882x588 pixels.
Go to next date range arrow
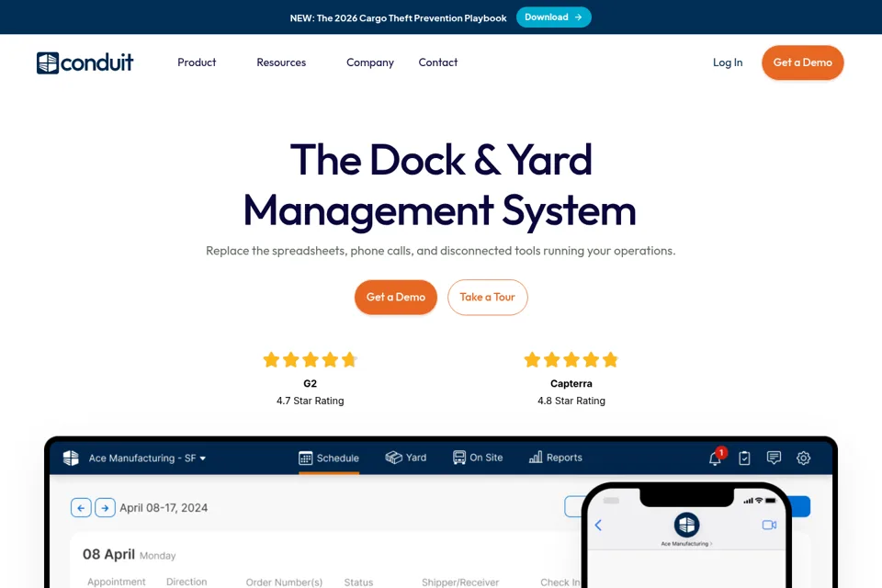pos(105,507)
